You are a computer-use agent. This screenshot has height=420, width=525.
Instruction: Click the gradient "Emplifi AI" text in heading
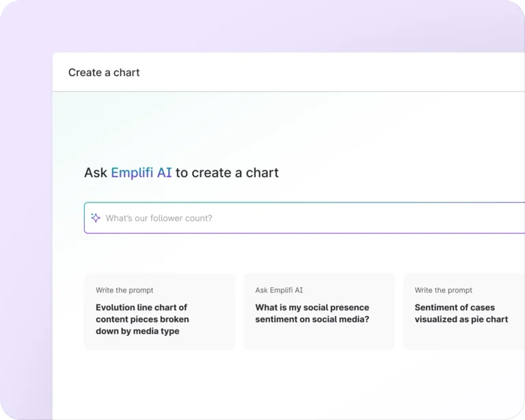(142, 172)
